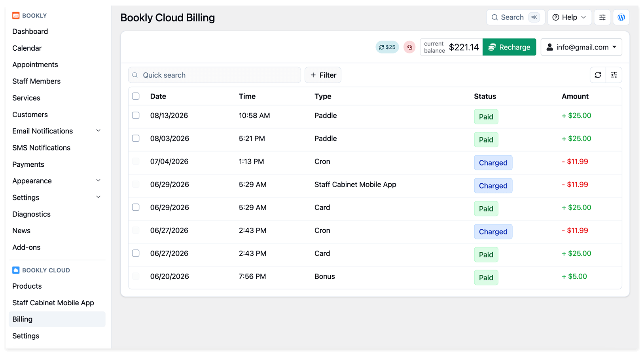
Task: Open Add-ons page
Action: (27, 247)
